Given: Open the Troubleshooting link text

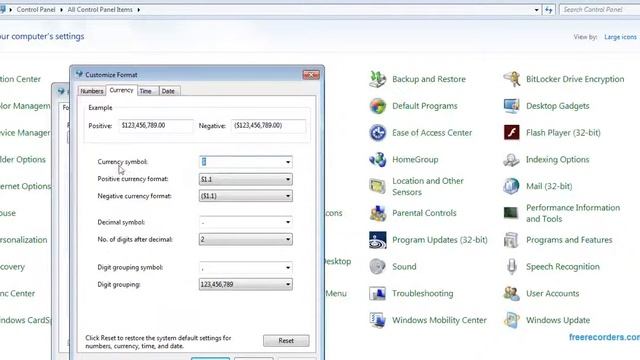Looking at the screenshot, I should [x=422, y=293].
